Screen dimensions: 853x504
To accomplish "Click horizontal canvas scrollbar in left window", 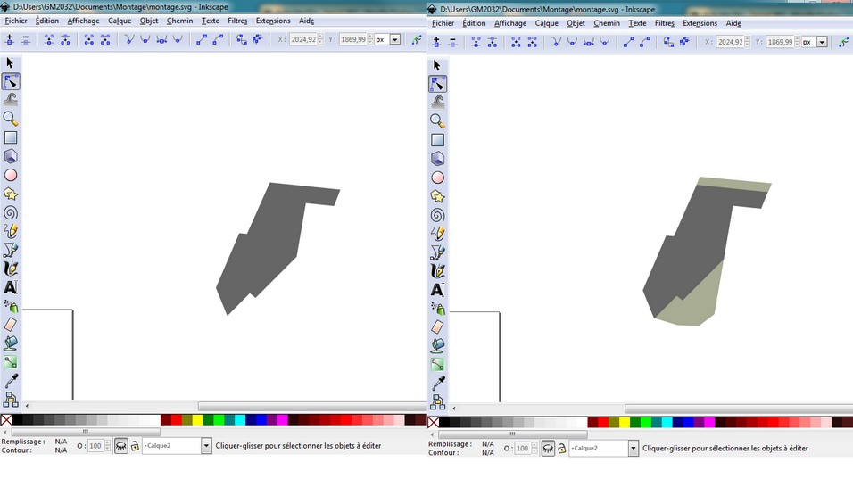I will click(x=312, y=406).
